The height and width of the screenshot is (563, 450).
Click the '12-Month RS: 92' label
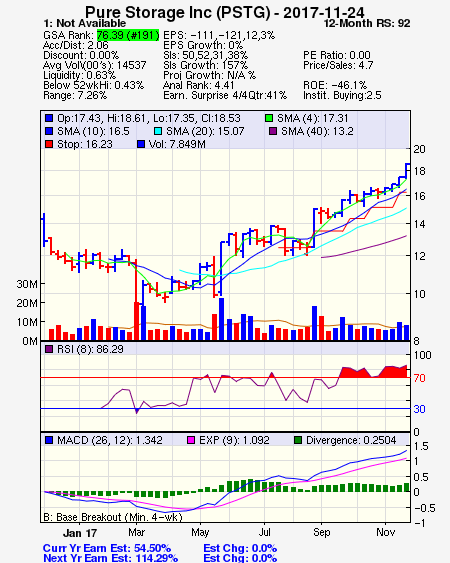click(x=367, y=23)
